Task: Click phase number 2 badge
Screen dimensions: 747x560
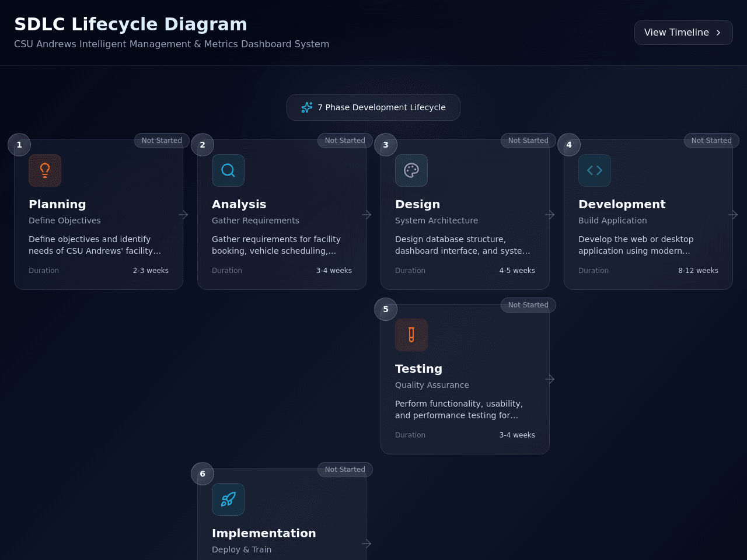Action: (x=203, y=145)
